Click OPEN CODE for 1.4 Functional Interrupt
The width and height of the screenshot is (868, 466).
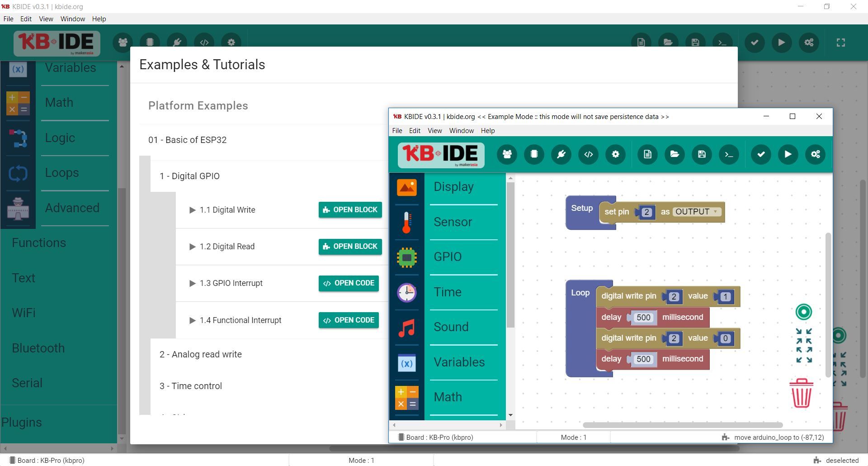coord(349,320)
